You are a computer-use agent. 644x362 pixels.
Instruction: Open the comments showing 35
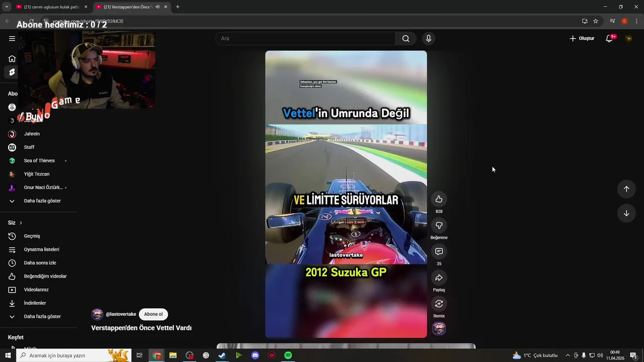(x=439, y=251)
